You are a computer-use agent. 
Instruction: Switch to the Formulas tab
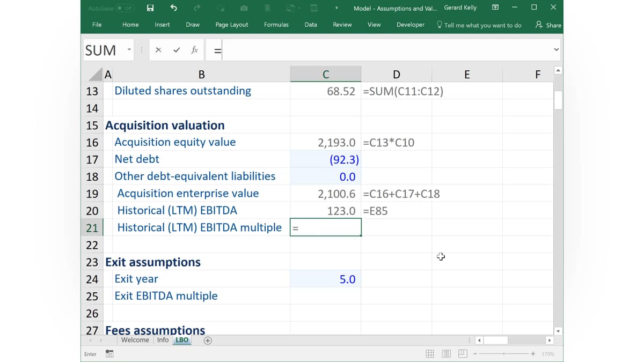coord(276,25)
